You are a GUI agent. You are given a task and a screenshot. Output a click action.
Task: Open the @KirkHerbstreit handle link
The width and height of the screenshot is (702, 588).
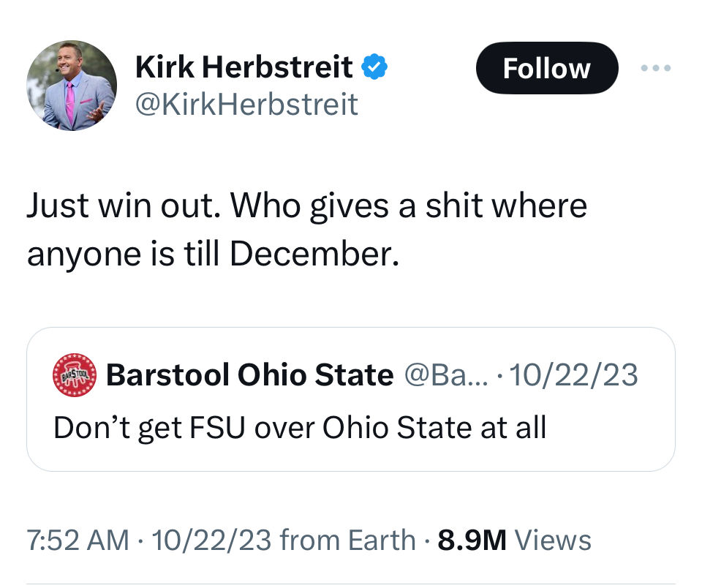246,105
